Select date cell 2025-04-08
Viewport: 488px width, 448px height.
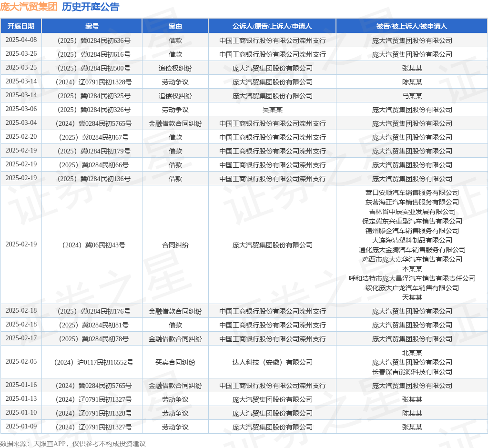21,40
